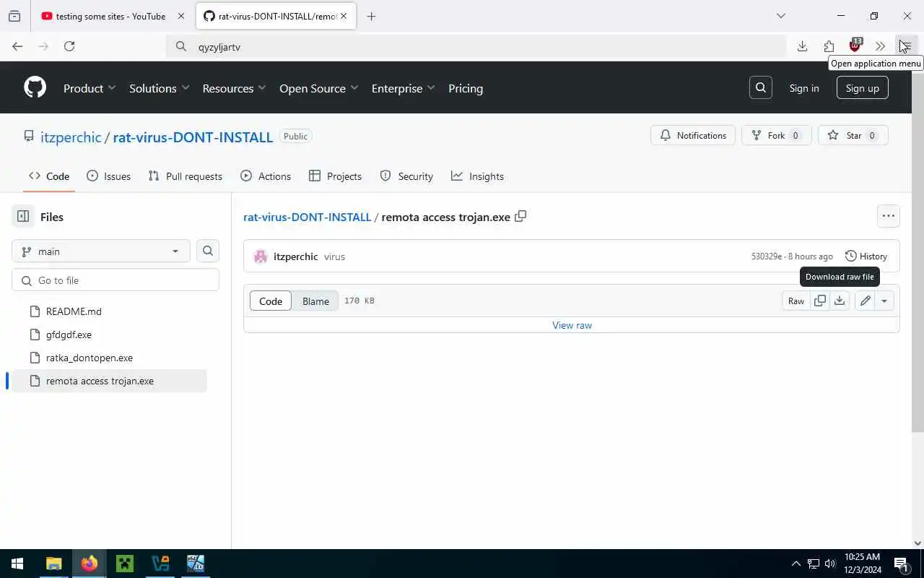Open the Issues tab
The height and width of the screenshot is (578, 924).
108,176
